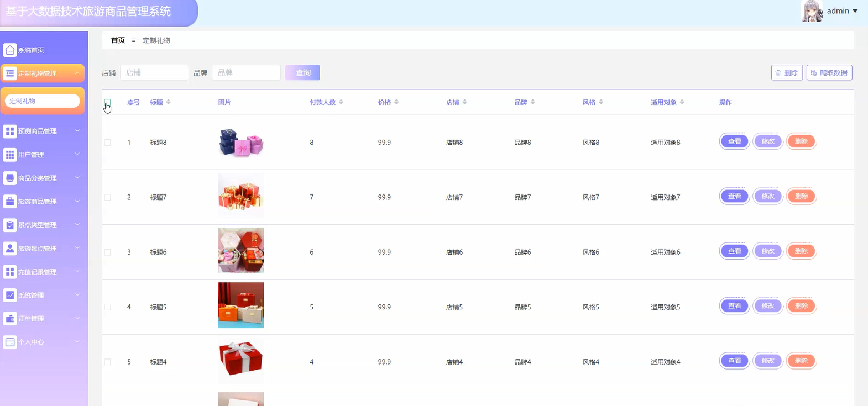Click the 商品分类管理 sidebar icon
This screenshot has width=868, height=406.
pos(10,178)
